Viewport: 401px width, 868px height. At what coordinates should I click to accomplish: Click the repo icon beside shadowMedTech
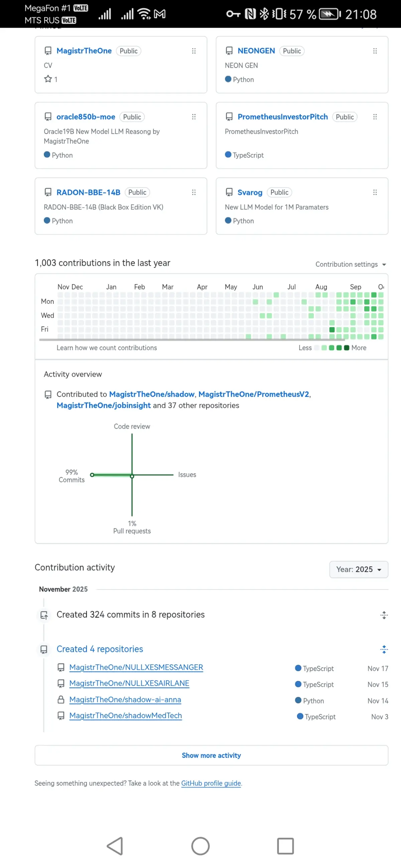(x=61, y=715)
